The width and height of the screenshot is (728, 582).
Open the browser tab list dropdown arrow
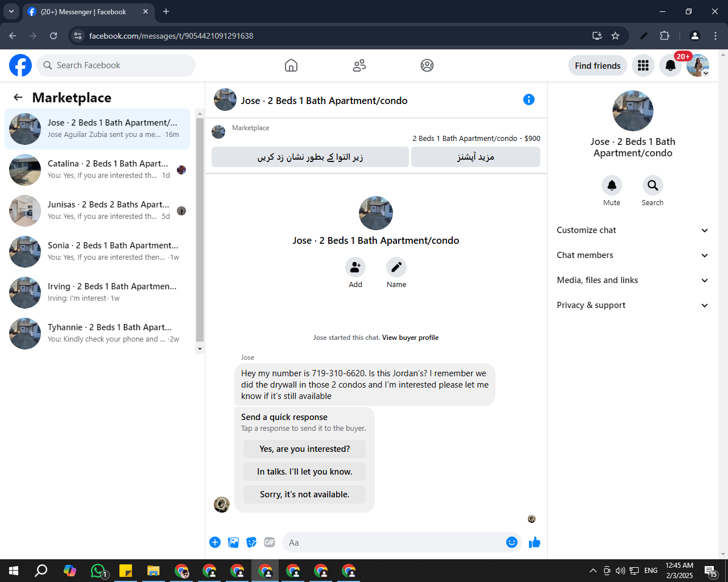pos(11,11)
